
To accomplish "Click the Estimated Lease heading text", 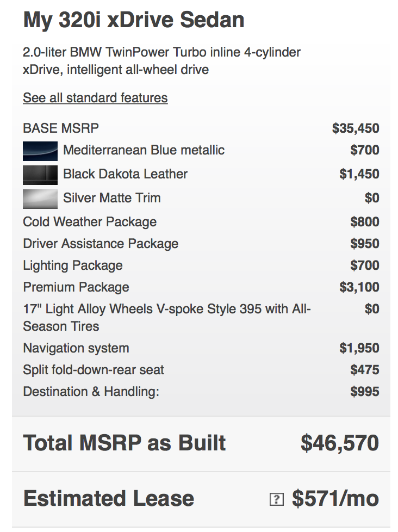I will tap(109, 499).
